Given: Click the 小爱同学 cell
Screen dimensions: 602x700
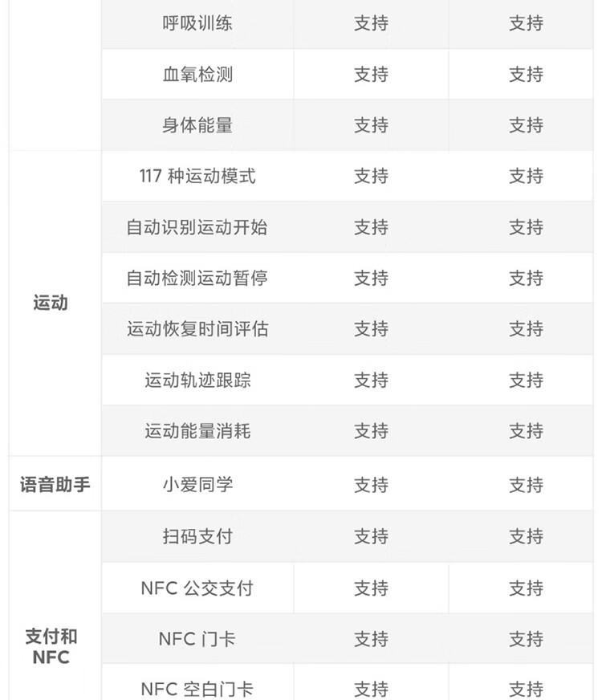Looking at the screenshot, I should click(x=197, y=484).
